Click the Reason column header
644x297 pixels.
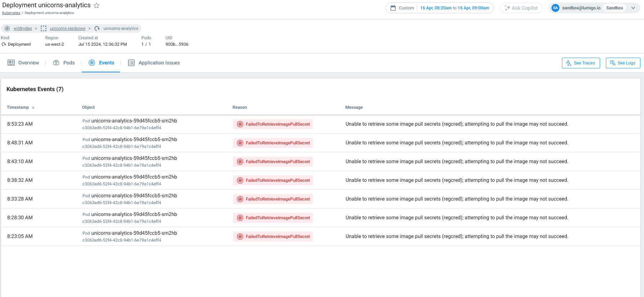240,107
